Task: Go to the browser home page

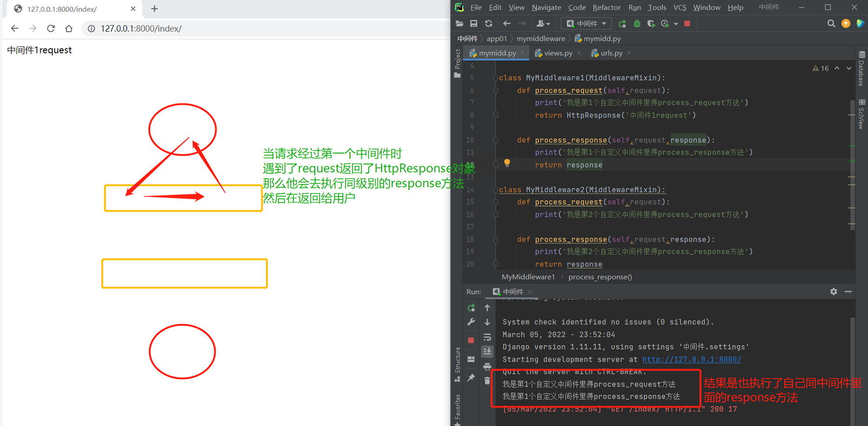Action: click(x=69, y=28)
